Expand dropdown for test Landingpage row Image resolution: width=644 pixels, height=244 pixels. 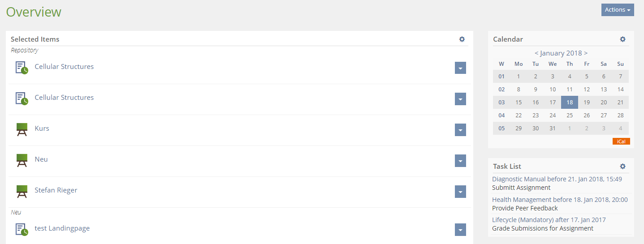(x=460, y=230)
